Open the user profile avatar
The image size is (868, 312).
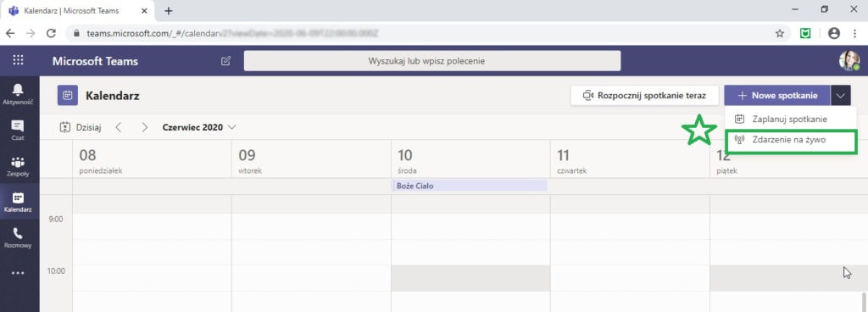tap(849, 61)
